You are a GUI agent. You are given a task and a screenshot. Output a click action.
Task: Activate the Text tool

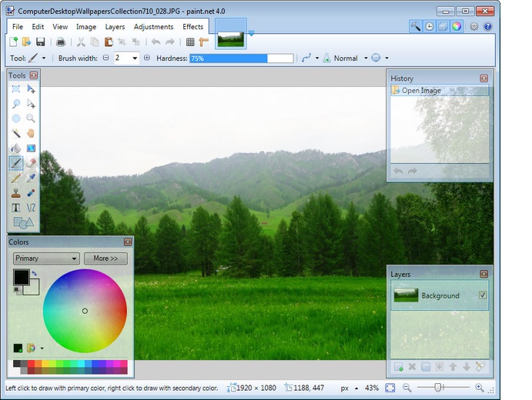(16, 208)
